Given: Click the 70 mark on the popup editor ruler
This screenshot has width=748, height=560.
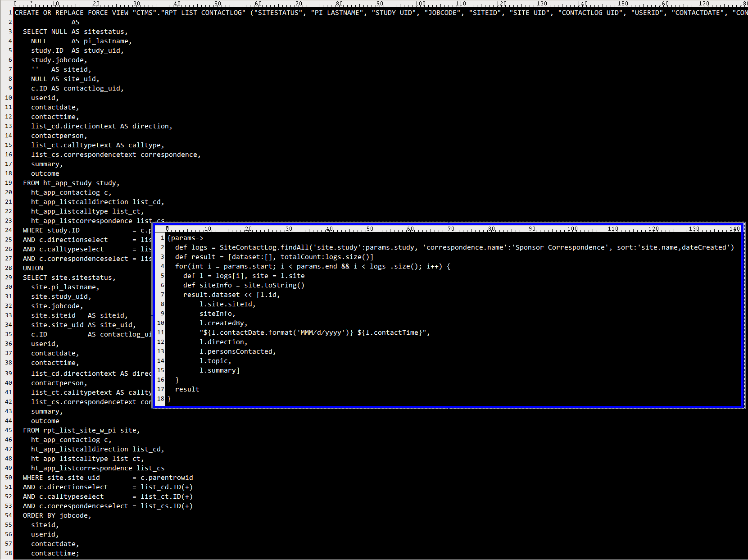Looking at the screenshot, I should [x=451, y=229].
